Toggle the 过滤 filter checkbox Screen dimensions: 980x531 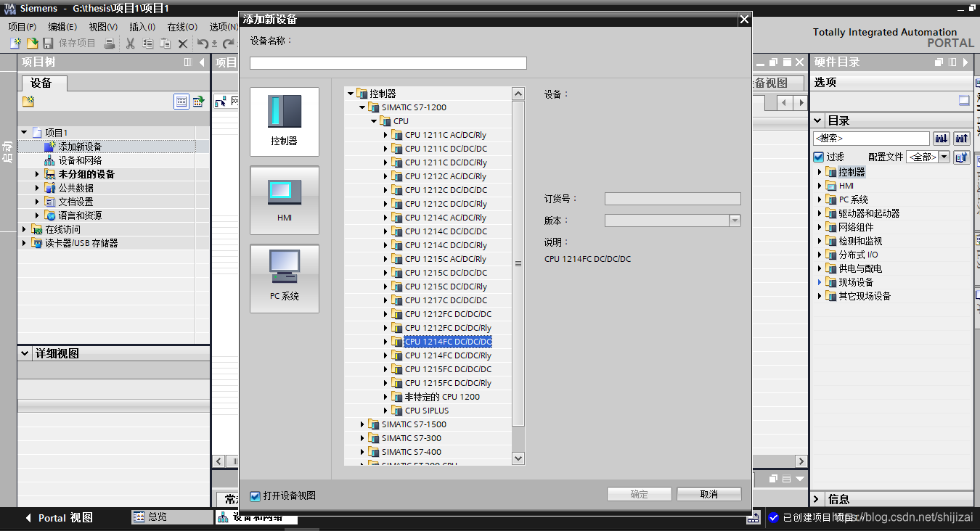819,157
